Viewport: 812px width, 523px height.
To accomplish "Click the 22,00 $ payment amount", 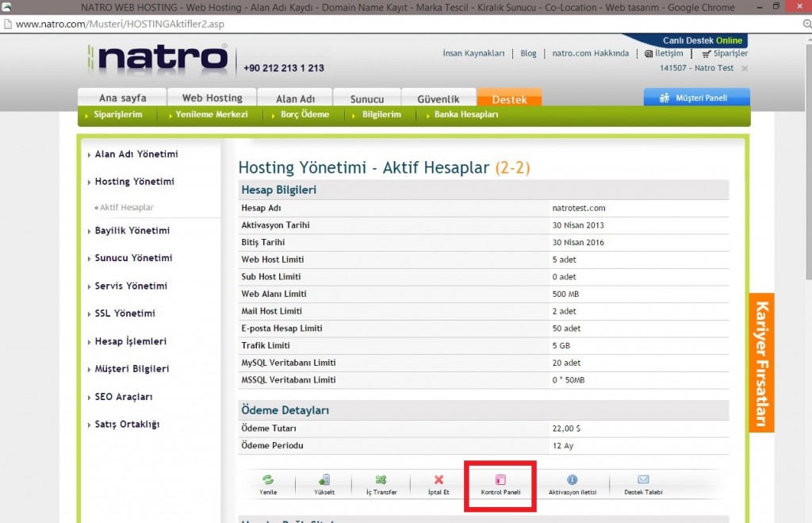I will [566, 429].
